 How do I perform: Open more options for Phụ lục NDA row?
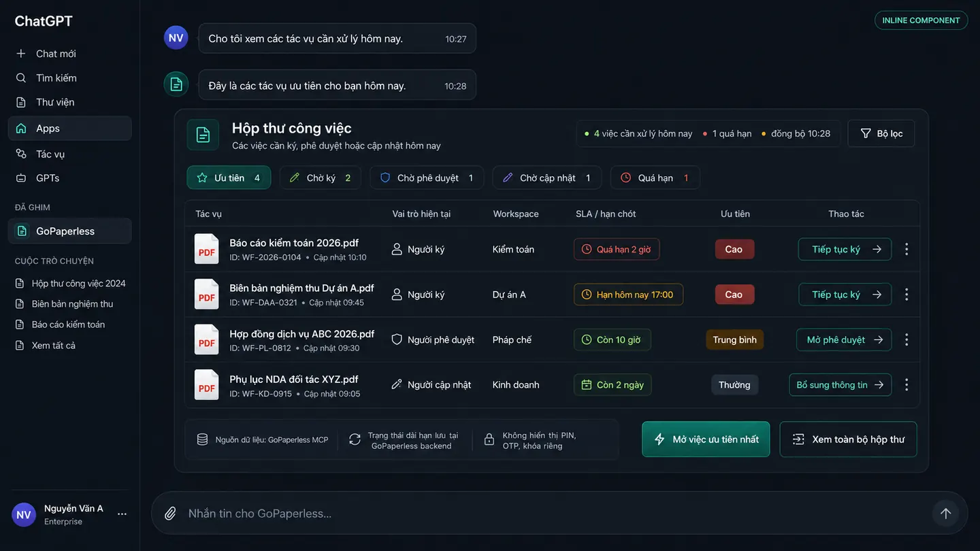point(906,385)
